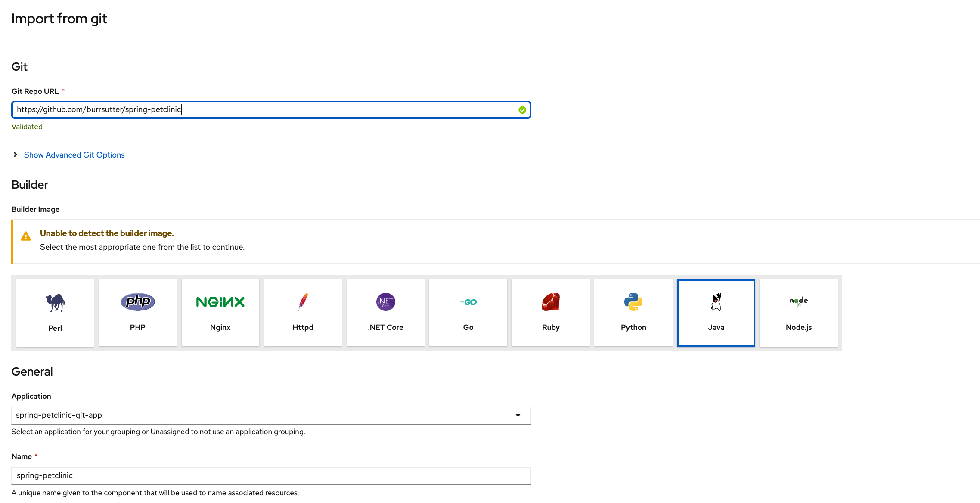Click the Unable to detect builder image alert title
The height and width of the screenshot is (503, 980).
tap(107, 233)
